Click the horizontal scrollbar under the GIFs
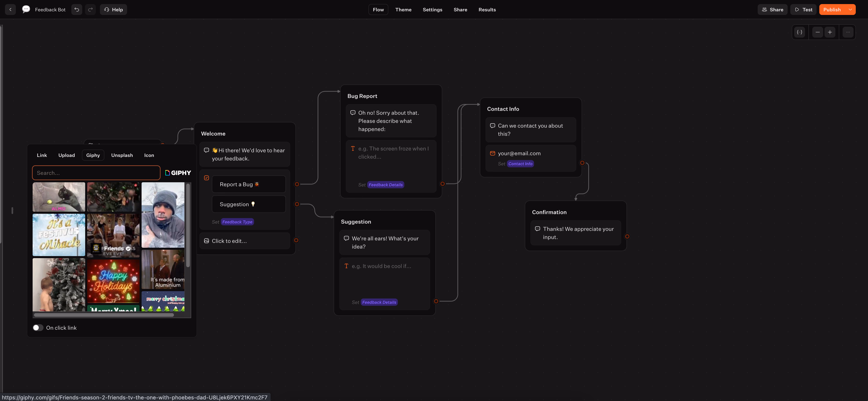Viewport: 868px width, 401px height. coord(104,315)
